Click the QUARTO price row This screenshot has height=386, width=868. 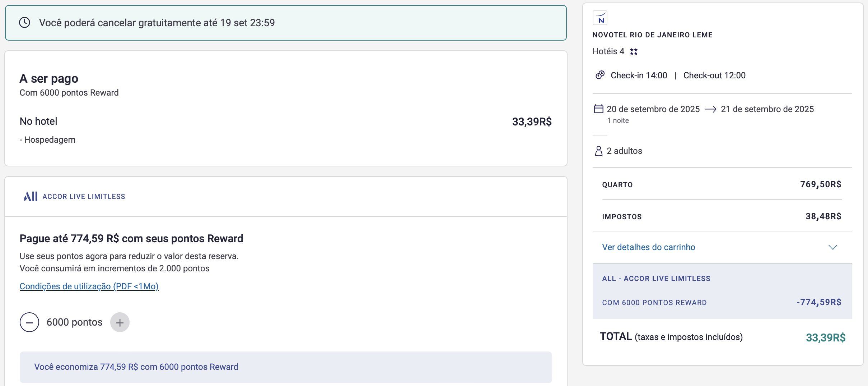click(722, 184)
